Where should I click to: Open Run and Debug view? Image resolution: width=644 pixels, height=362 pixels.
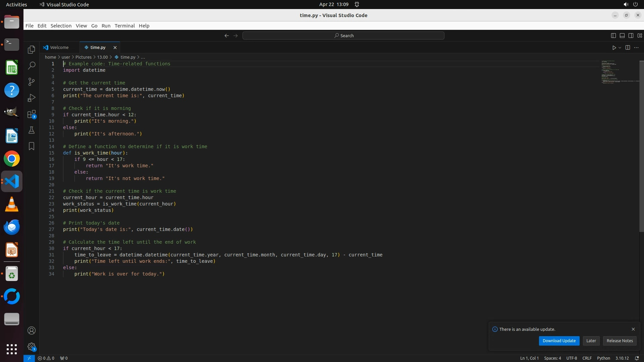(32, 98)
